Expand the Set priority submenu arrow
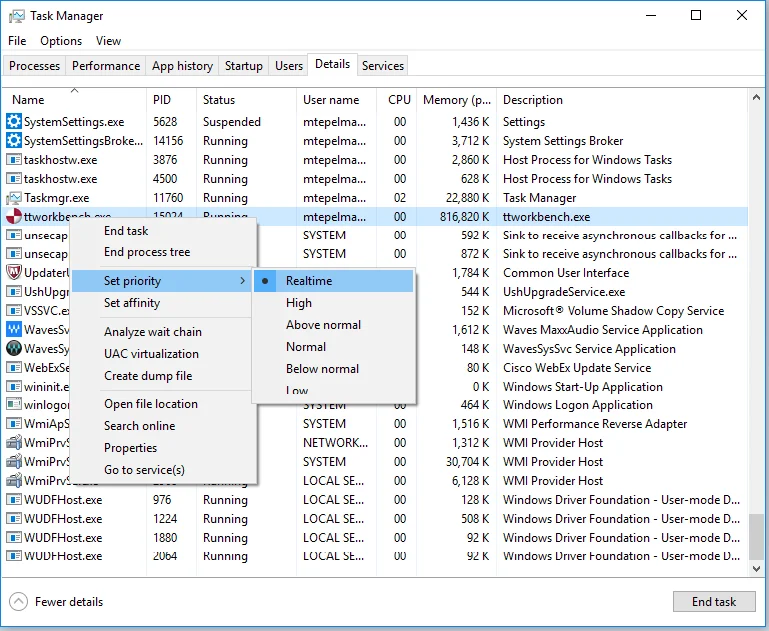The height and width of the screenshot is (631, 769). tap(242, 280)
